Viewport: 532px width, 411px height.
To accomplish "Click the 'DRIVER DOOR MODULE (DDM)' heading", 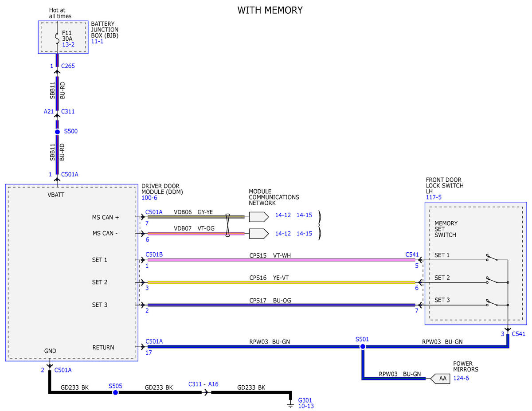I will click(x=162, y=188).
